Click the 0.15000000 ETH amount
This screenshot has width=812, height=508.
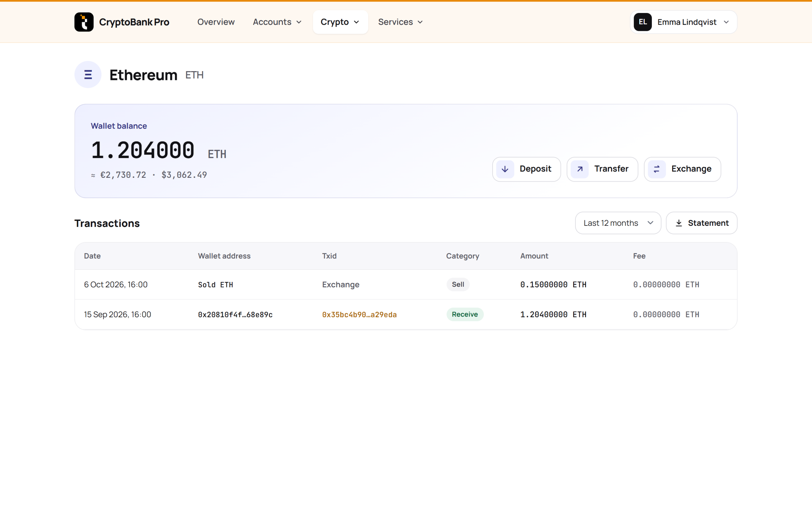553,284
